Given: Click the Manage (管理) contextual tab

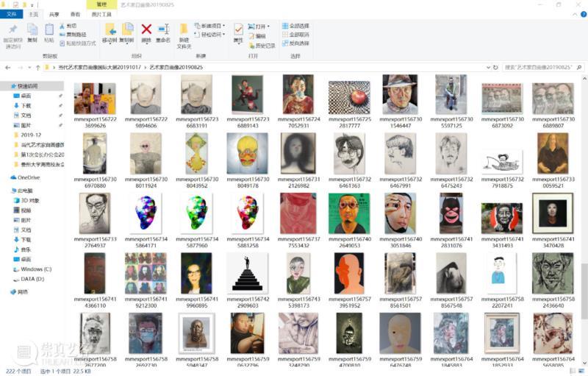Looking at the screenshot, I should tap(101, 4).
